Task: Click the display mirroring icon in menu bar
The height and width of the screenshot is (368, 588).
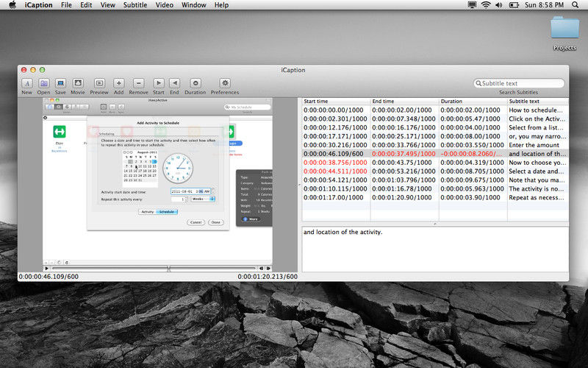Action: pyautogui.click(x=473, y=5)
